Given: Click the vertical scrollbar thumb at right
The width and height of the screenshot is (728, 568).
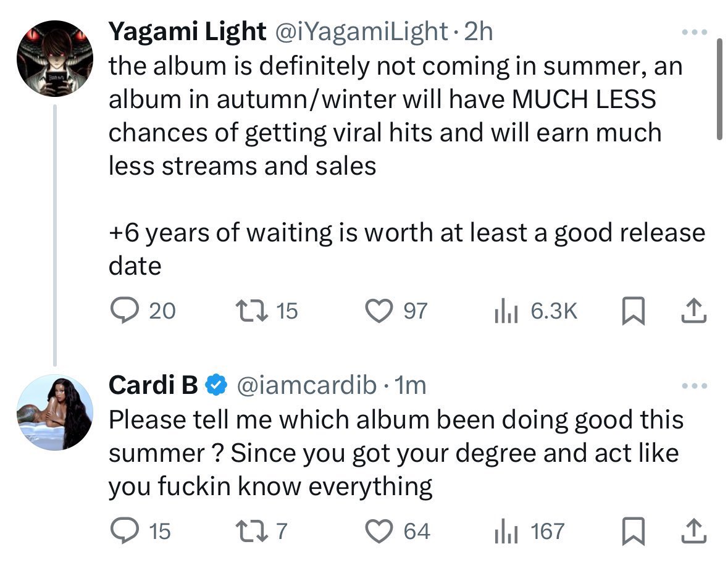Looking at the screenshot, I should 719,88.
